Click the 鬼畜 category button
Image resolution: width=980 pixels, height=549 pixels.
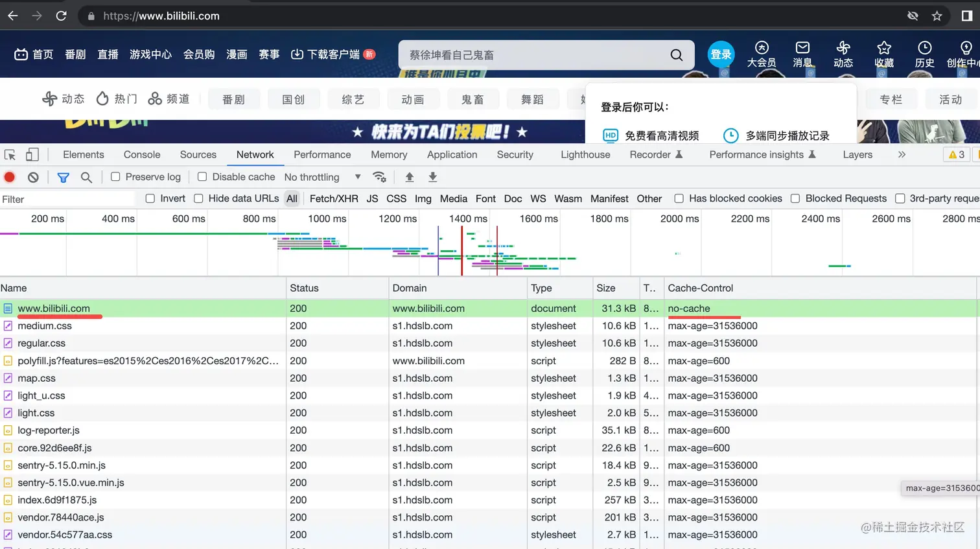pyautogui.click(x=472, y=99)
